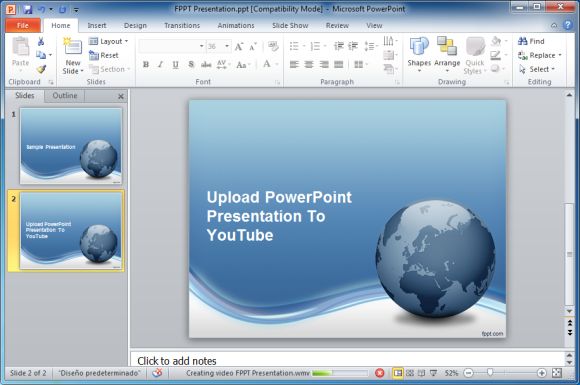This screenshot has height=385, width=580.
Task: Open the Select dropdown
Action: coord(537,69)
